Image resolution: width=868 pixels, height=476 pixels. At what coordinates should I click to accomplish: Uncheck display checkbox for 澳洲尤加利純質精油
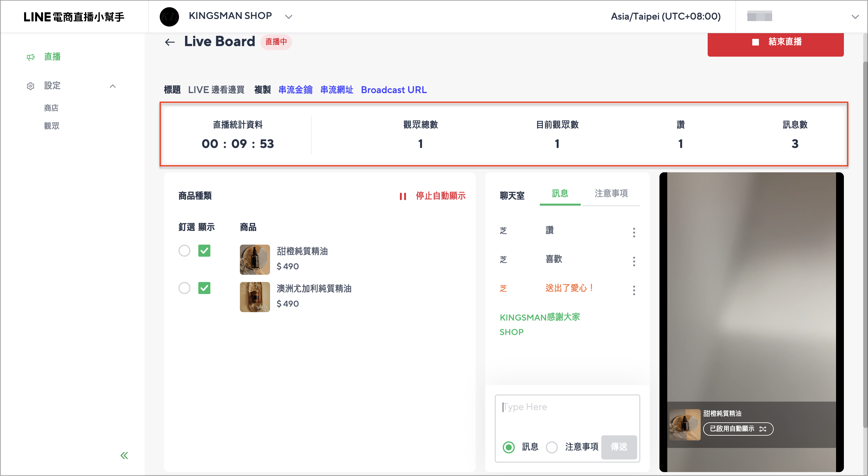(x=204, y=288)
